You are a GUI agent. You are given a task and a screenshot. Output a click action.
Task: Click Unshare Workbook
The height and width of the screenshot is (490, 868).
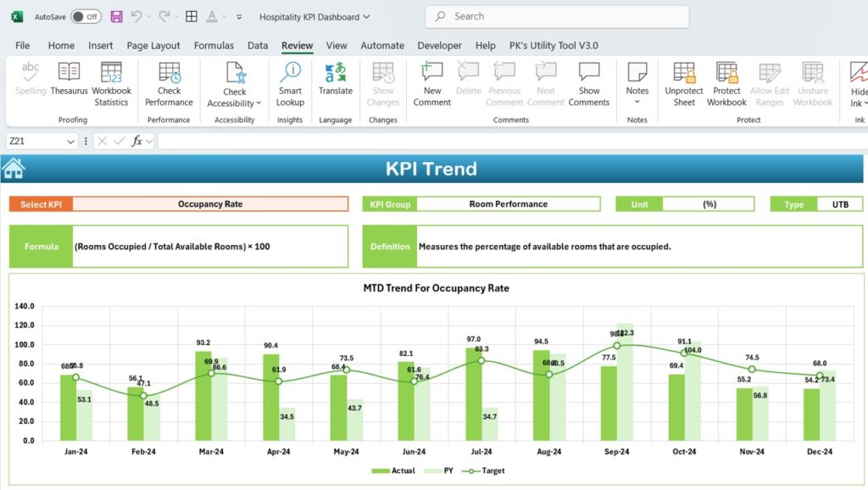[813, 84]
